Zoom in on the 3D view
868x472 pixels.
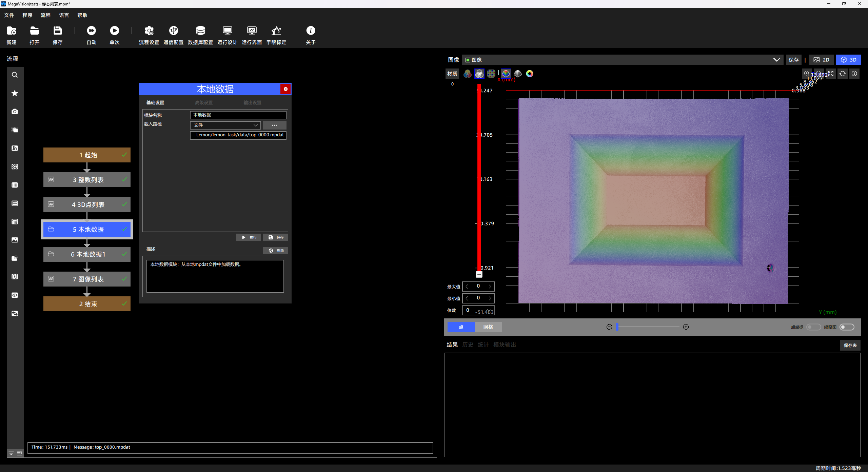coord(807,74)
